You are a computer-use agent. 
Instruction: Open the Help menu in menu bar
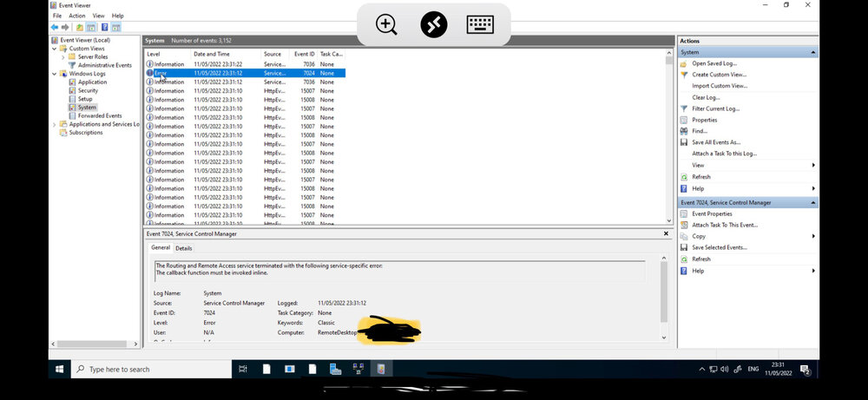[x=117, y=16]
